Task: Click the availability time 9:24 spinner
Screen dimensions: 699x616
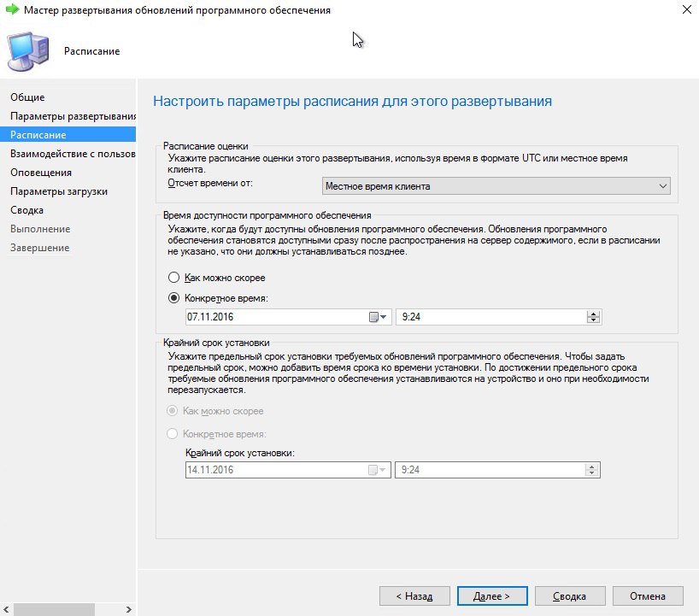Action: [593, 317]
